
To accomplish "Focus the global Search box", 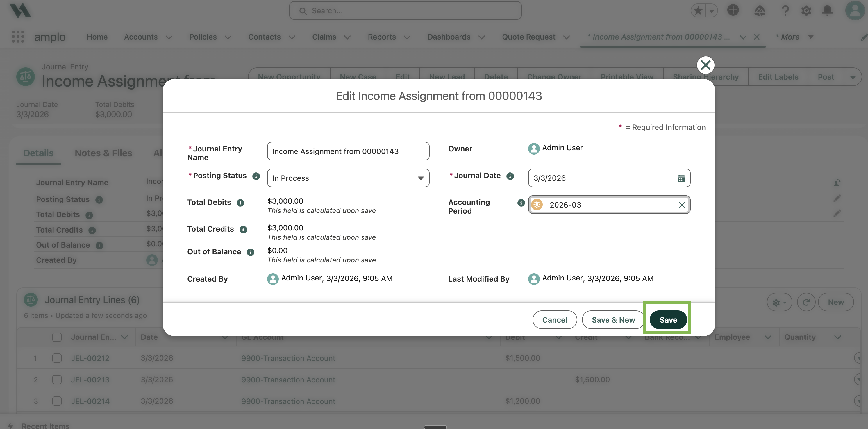I will click(405, 11).
